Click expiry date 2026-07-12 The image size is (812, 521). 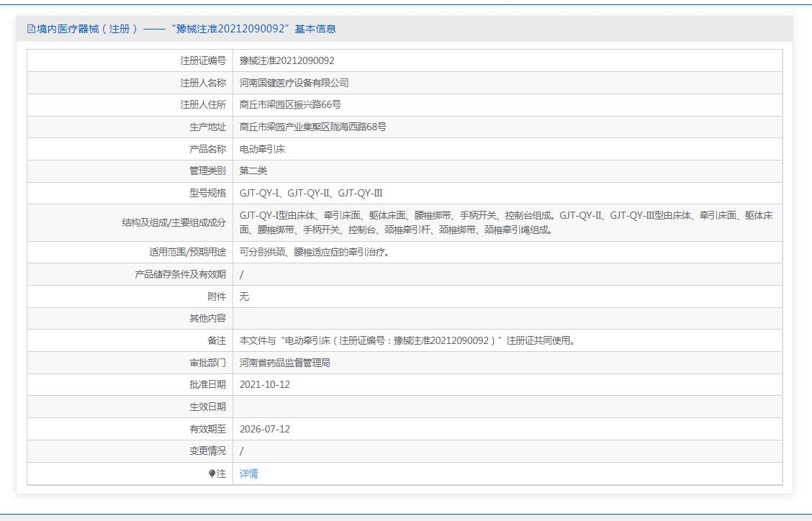click(x=264, y=429)
